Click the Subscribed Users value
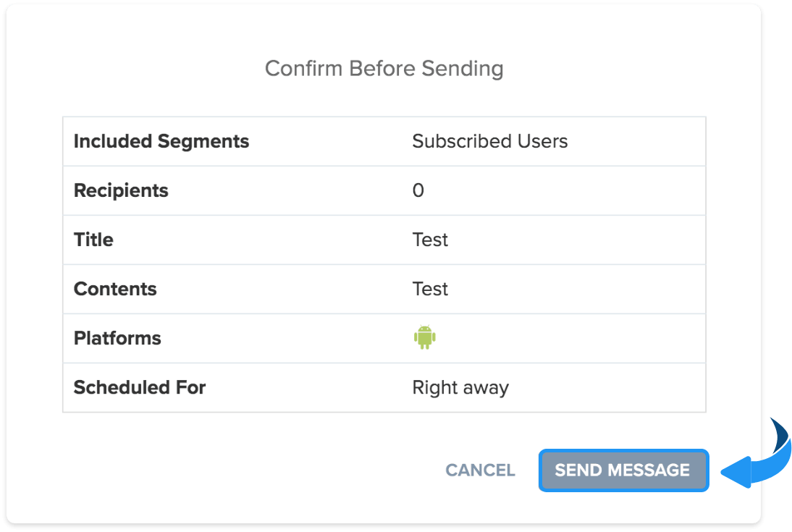Viewport: 792px width, 532px height. pos(490,141)
